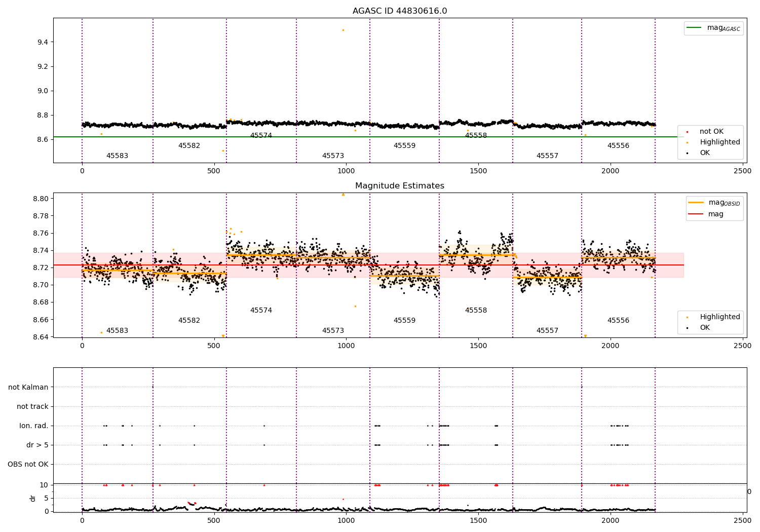Image resolution: width=760 pixels, height=532 pixels.
Task: Select the mag AGASC legend entry
Action: (714, 28)
